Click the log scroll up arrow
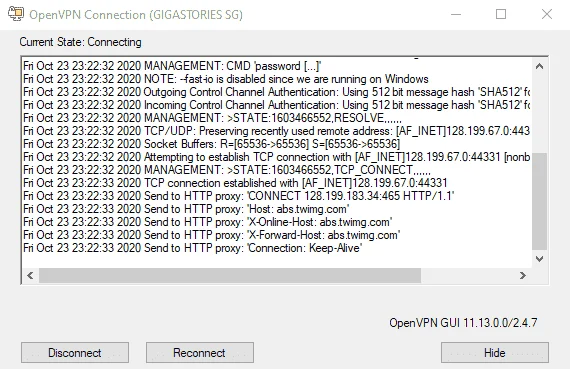 pyautogui.click(x=539, y=66)
